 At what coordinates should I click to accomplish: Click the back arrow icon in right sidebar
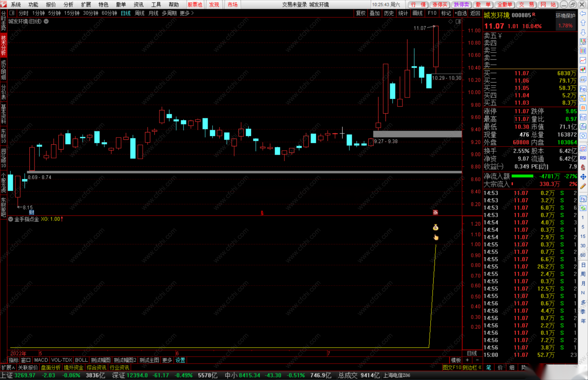click(x=583, y=14)
